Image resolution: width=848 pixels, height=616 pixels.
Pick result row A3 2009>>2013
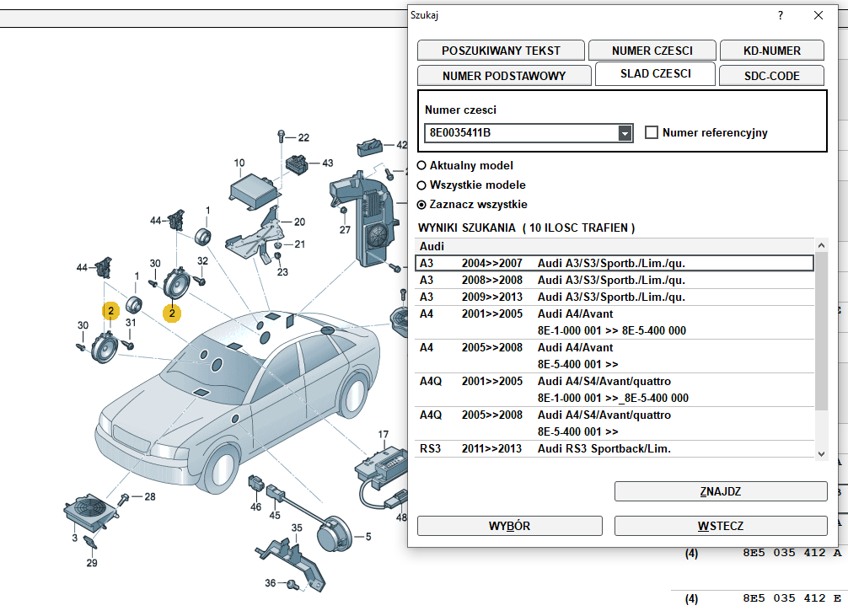coord(615,297)
